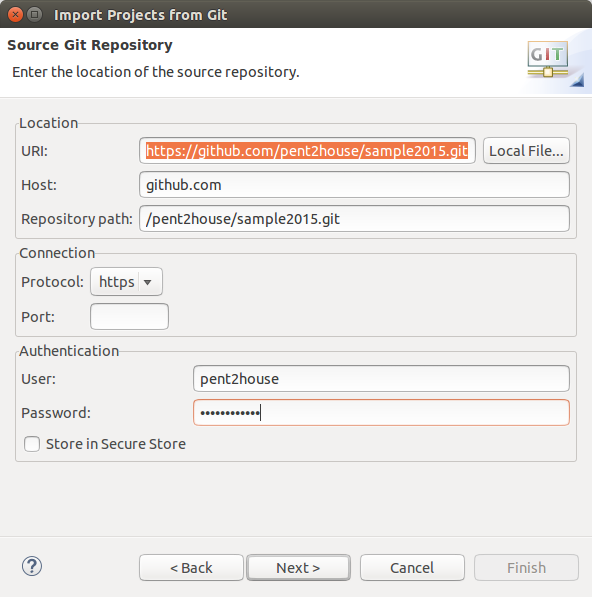Click the Source Git Repository heading
592x597 pixels.
[x=90, y=45]
